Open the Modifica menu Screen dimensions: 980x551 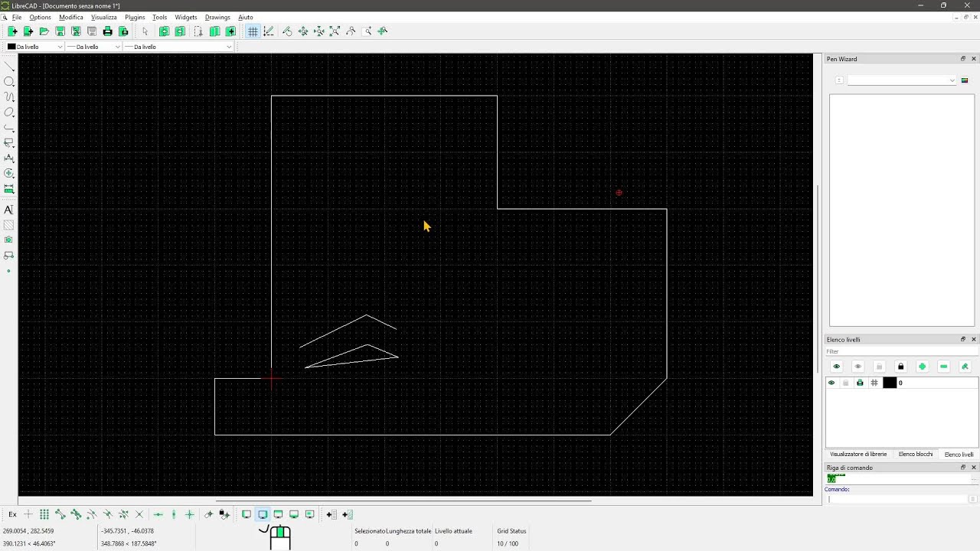coord(71,17)
